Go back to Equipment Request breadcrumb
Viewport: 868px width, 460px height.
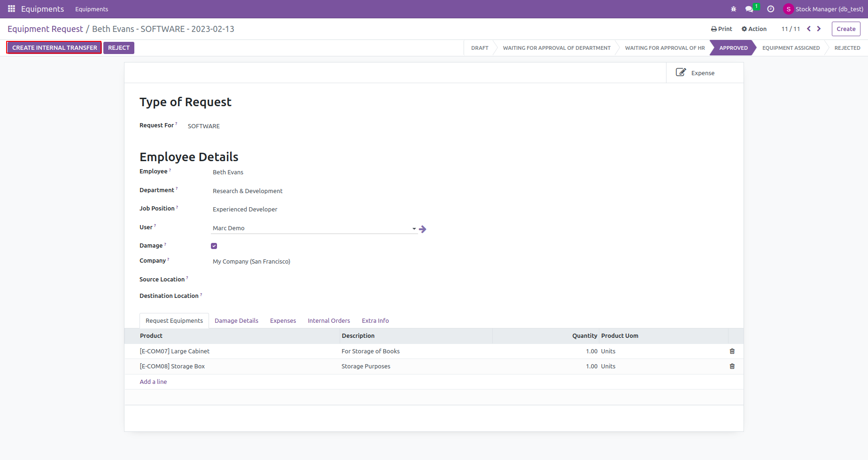(45, 29)
